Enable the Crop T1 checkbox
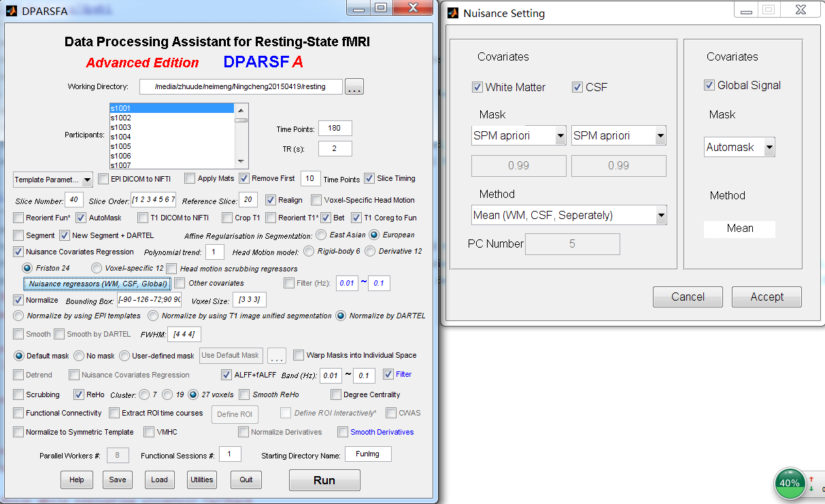Screen dimensions: 825x504 point(227,218)
